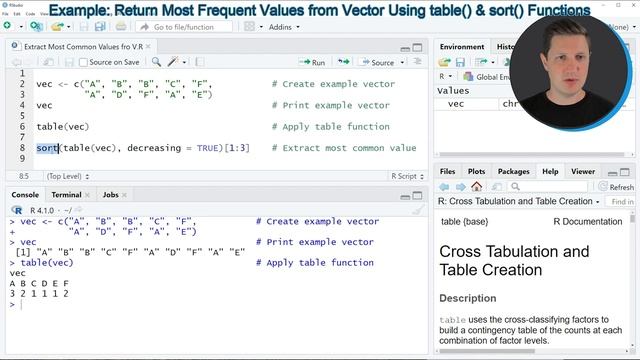Select the Console tab
The height and width of the screenshot is (360, 640).
click(x=25, y=195)
